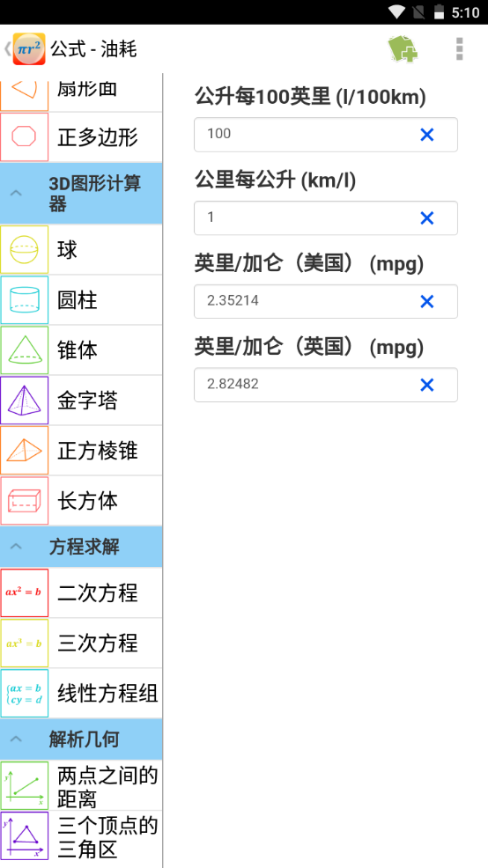Select 三次方程 in the list

81,644
